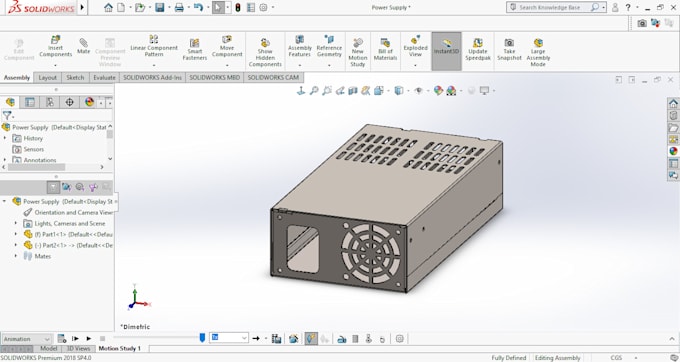680x362 pixels.
Task: Switch to the Sketch tab
Action: 75,78
